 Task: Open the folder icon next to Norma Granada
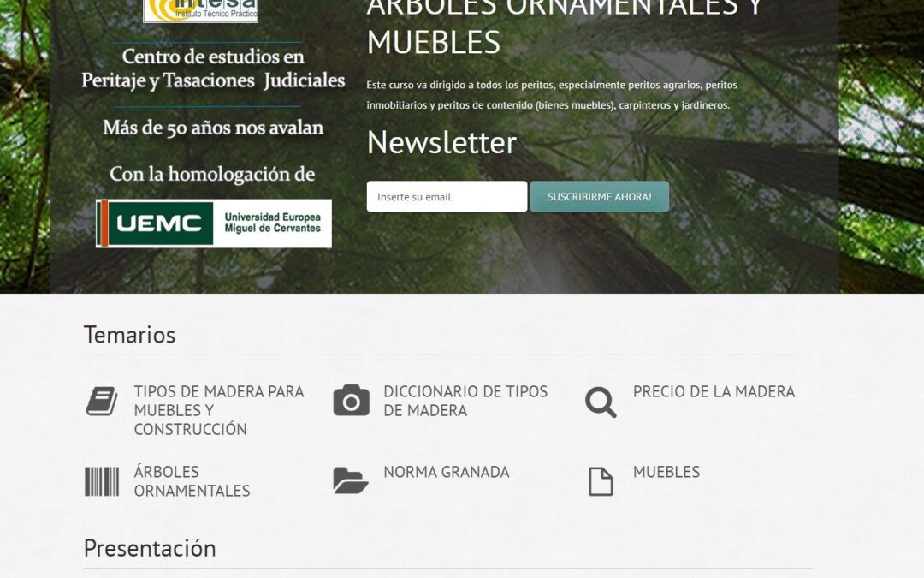point(349,482)
